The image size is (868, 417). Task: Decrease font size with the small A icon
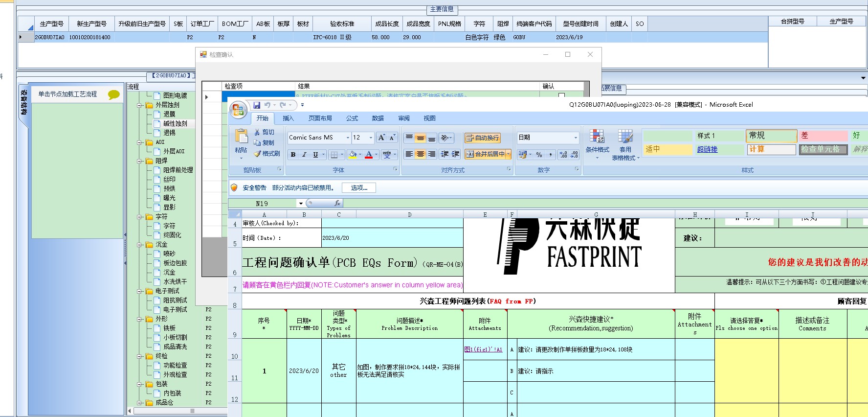point(392,138)
